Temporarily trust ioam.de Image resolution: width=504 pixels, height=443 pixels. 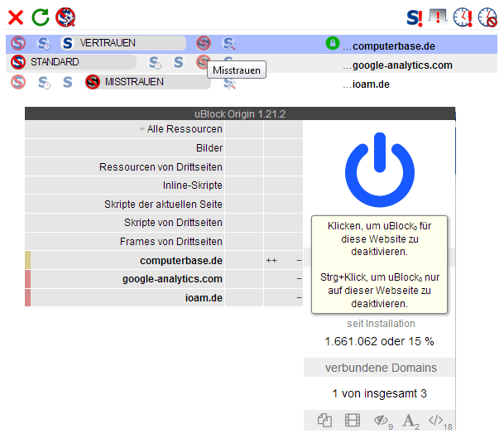tap(44, 83)
